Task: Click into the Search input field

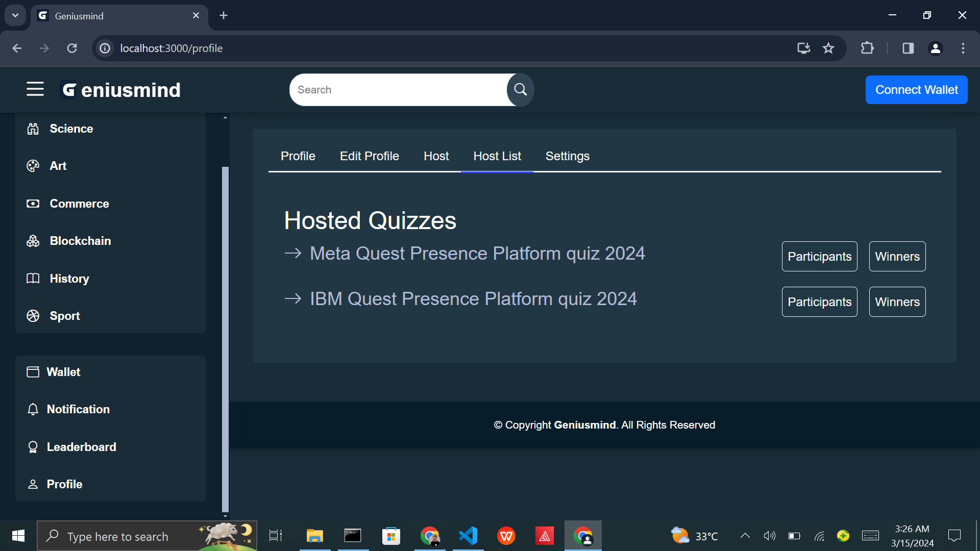Action: [x=398, y=90]
